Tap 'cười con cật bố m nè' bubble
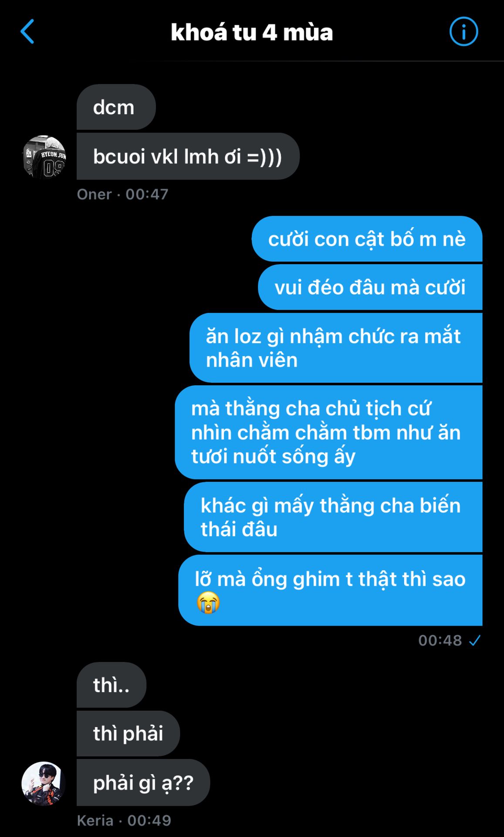The width and height of the screenshot is (504, 837). (367, 239)
